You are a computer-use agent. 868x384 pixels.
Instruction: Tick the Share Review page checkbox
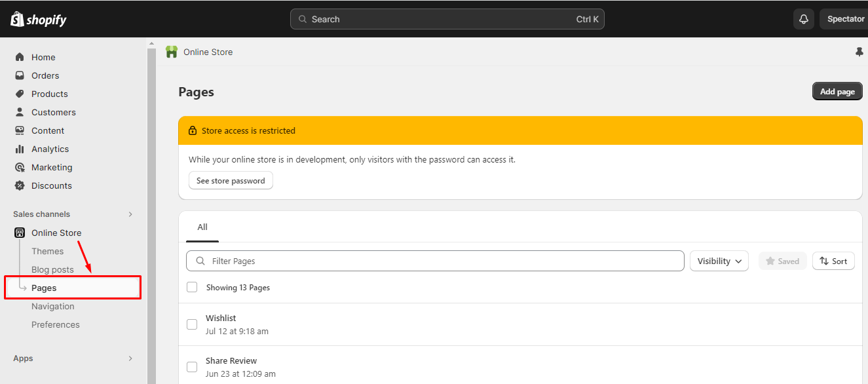[192, 367]
